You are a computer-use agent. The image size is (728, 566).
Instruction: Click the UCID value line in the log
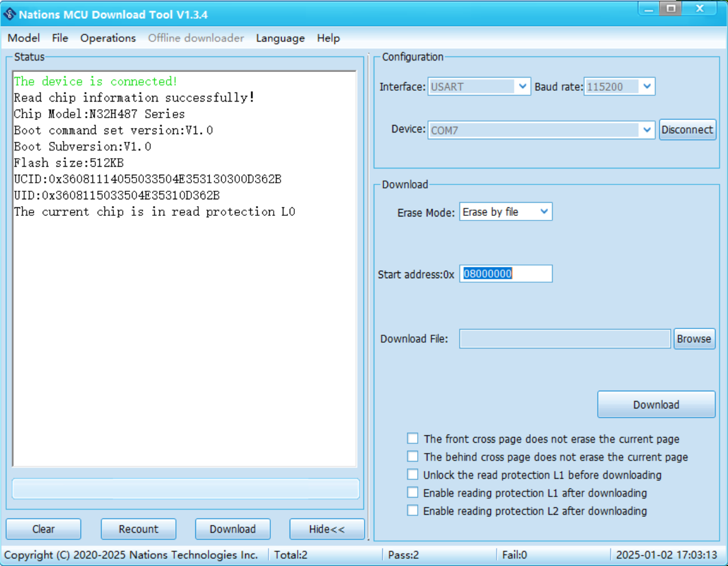[x=147, y=179]
